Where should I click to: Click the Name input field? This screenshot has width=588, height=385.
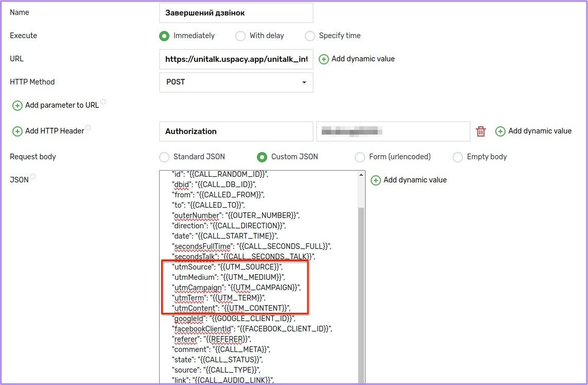236,13
